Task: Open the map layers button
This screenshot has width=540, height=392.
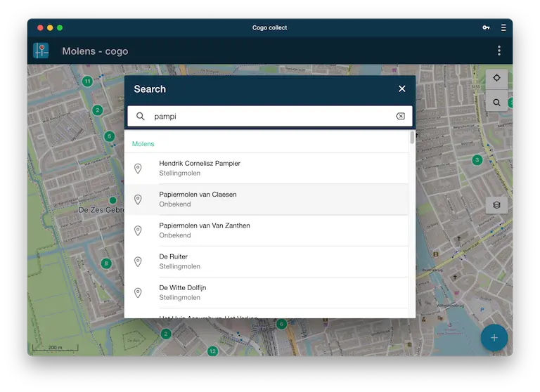Action: pos(496,205)
